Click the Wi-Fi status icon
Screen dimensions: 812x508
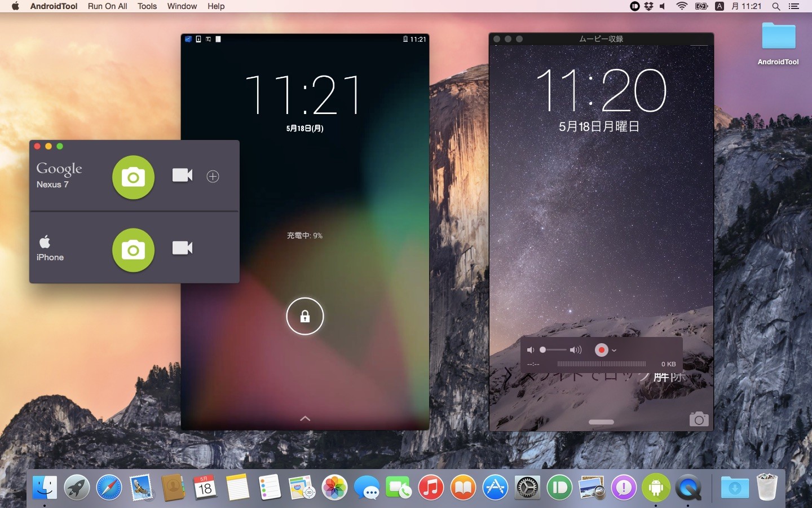click(x=682, y=6)
